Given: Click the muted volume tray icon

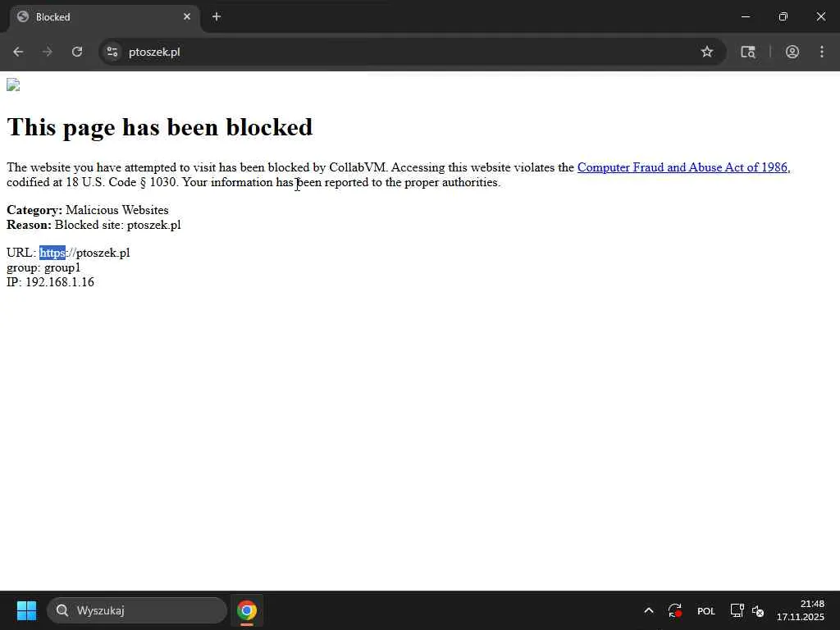Looking at the screenshot, I should coord(758,610).
